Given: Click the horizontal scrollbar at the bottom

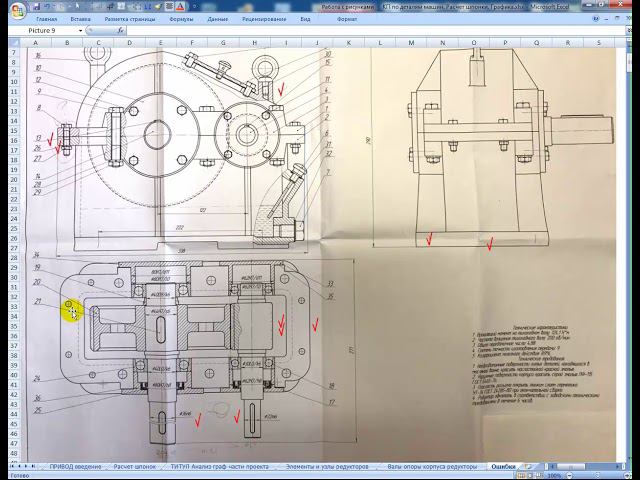Looking at the screenshot, I should [x=586, y=467].
